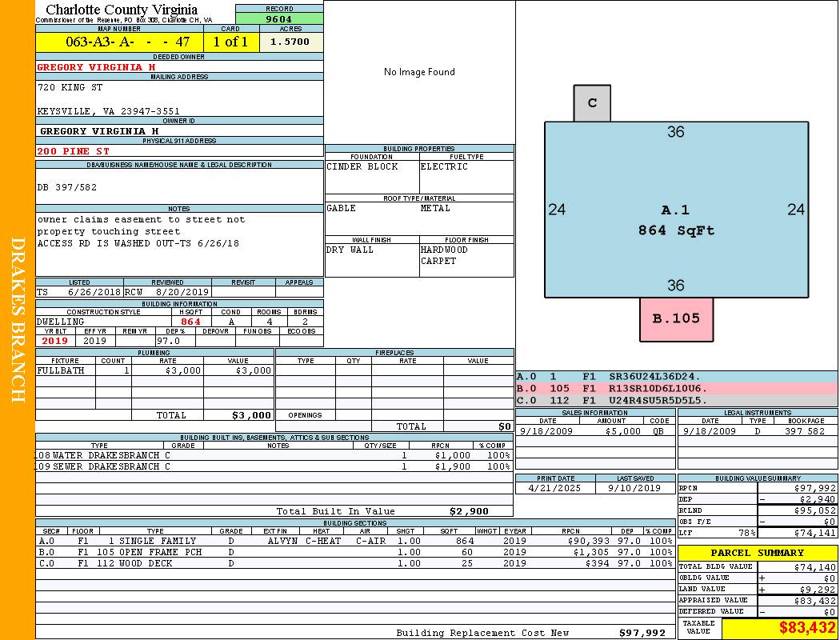This screenshot has width=840, height=640.
Task: Click wall finish DRY WALL
Action: (x=350, y=250)
